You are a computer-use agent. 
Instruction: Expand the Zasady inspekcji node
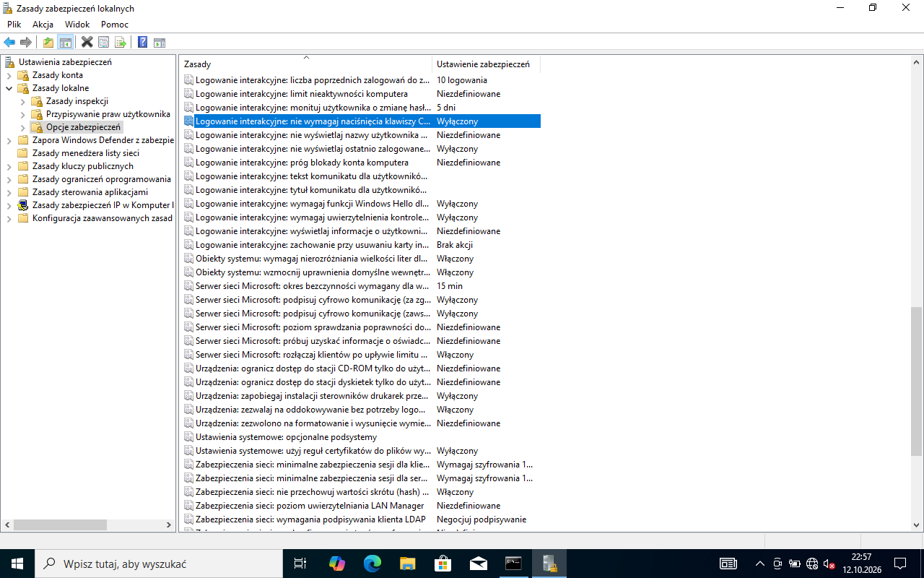point(22,101)
